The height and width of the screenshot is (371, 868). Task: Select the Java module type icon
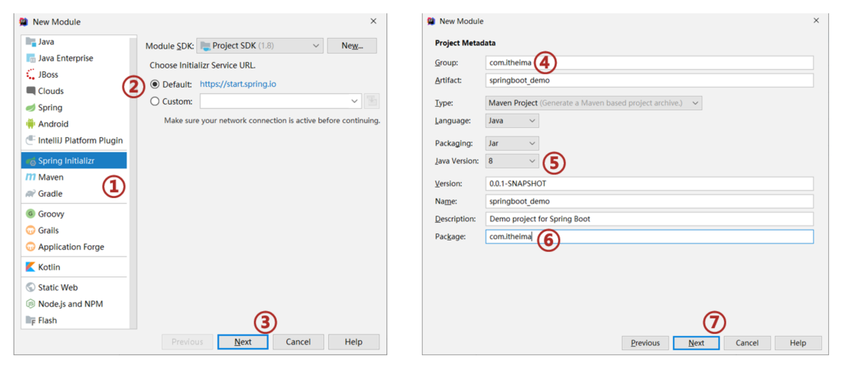[x=31, y=42]
